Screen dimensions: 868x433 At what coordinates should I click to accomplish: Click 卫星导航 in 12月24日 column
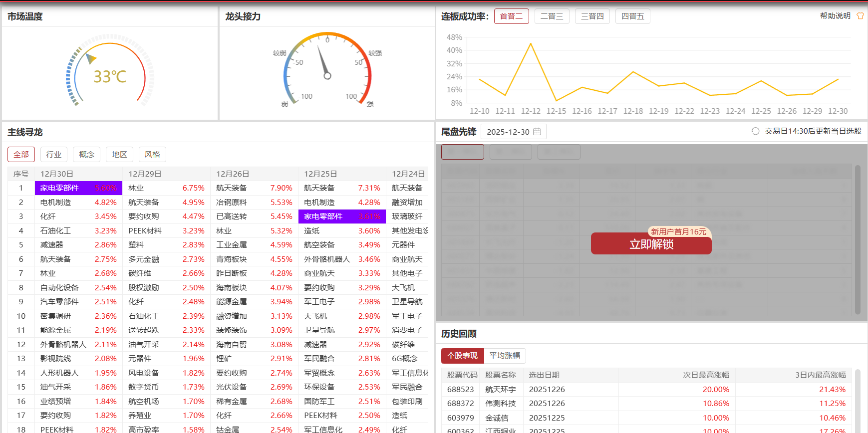click(407, 302)
